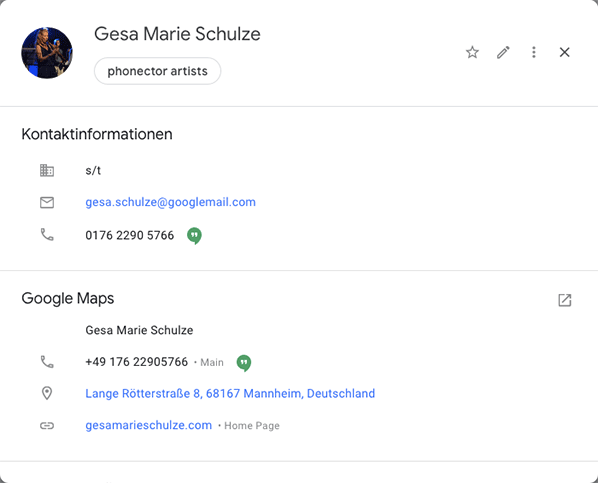Edit contact with the pencil icon

[503, 52]
